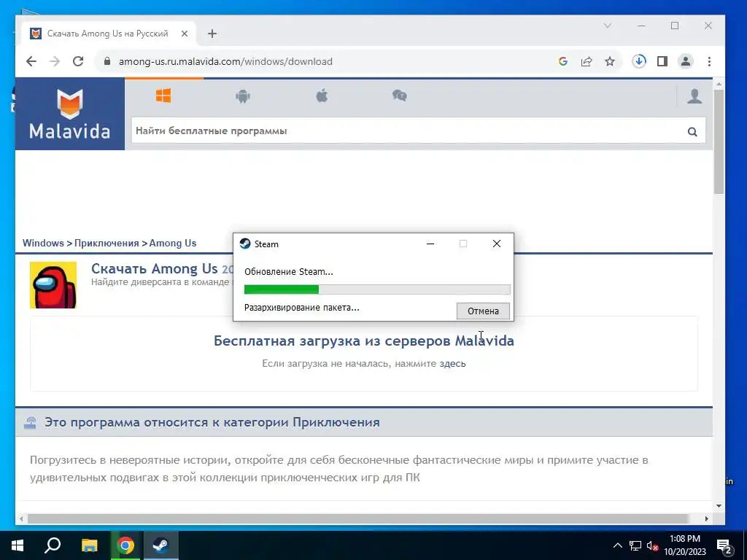Click the здесь download link
Viewport: 747px width, 560px height.
click(452, 363)
